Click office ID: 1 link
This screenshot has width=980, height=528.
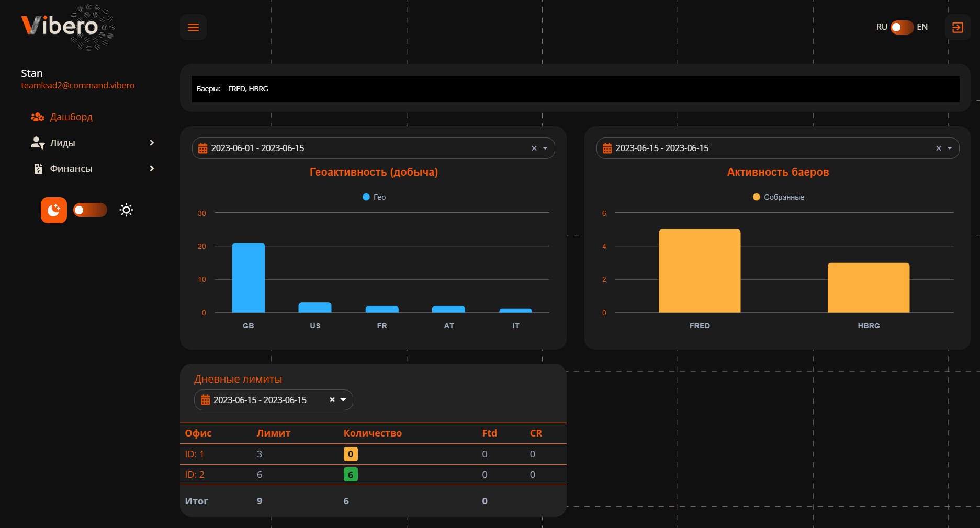pos(195,454)
